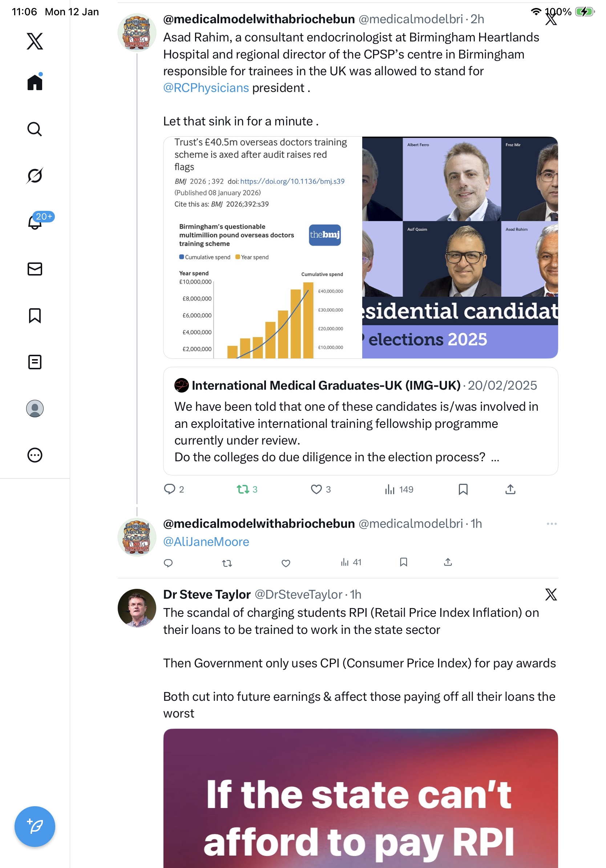Open the @AliJaneMoore mention link
Screen dimensions: 606x868
pyautogui.click(x=206, y=542)
